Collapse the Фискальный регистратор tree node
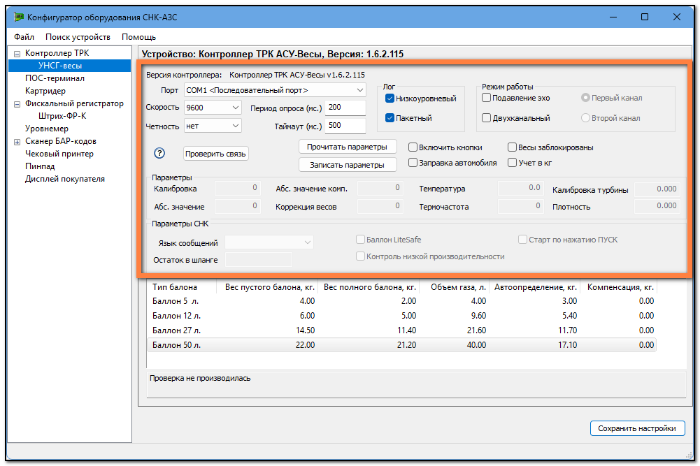The width and height of the screenshot is (700, 466). pyautogui.click(x=17, y=104)
